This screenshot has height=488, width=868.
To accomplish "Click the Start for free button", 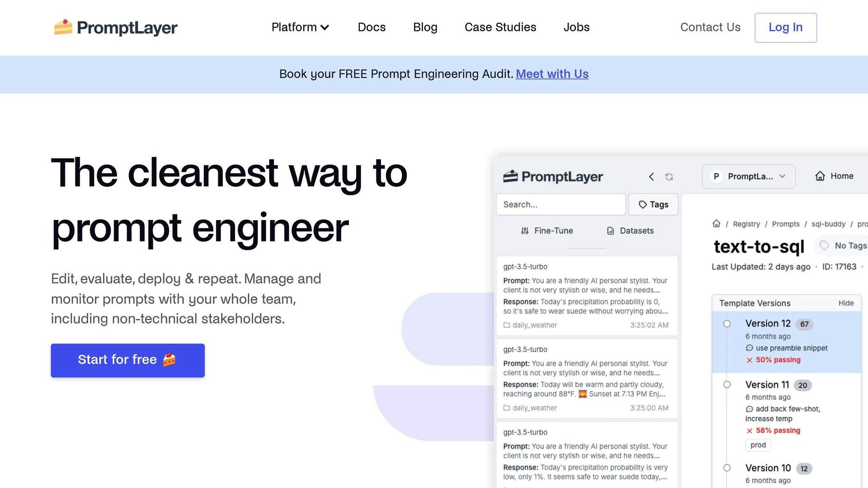I will [x=128, y=360].
